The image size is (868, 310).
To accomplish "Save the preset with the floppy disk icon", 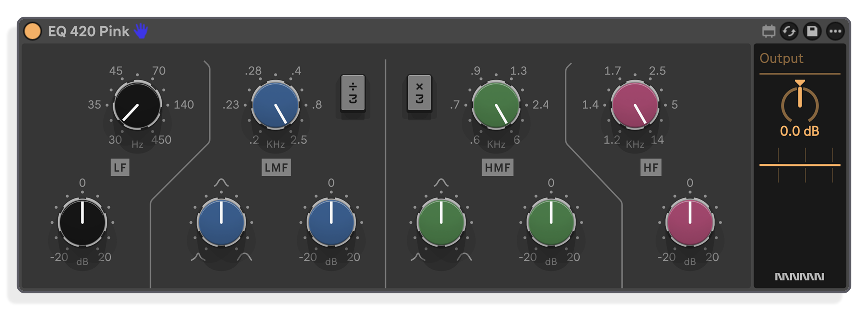I will (x=812, y=31).
